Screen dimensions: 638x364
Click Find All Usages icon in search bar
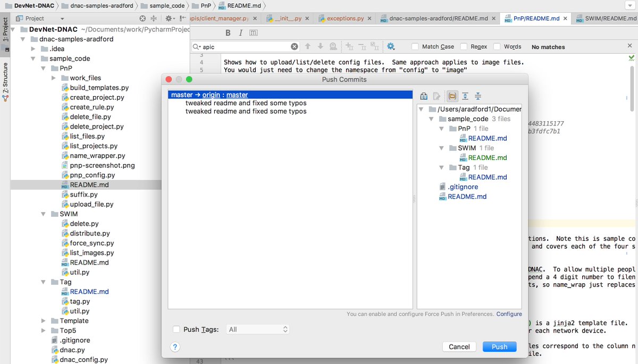click(x=333, y=47)
